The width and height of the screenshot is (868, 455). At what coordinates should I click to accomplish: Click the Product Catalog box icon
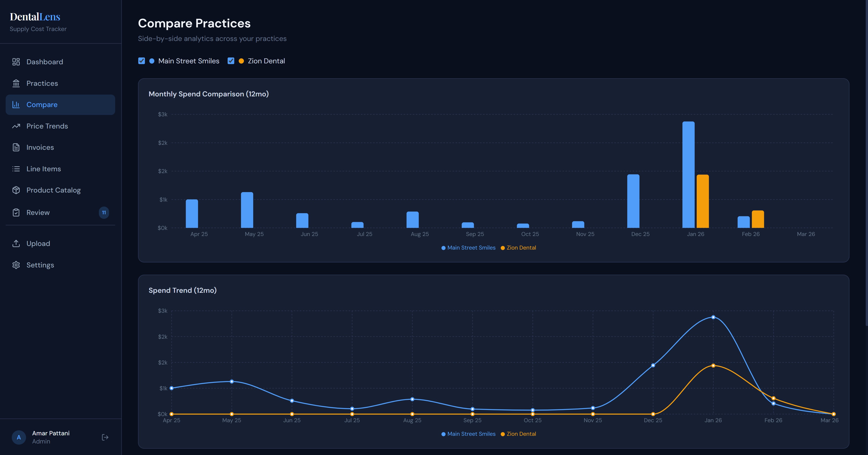coord(16,190)
